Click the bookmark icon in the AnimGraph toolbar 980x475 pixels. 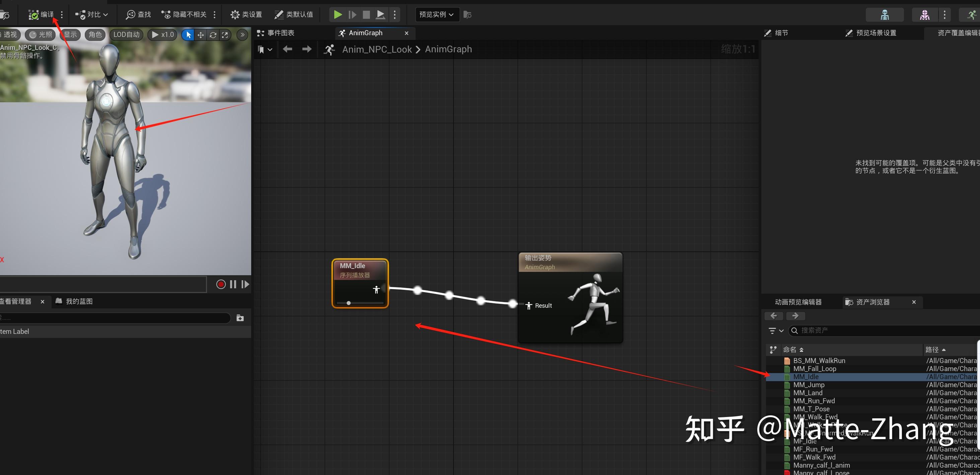click(262, 49)
